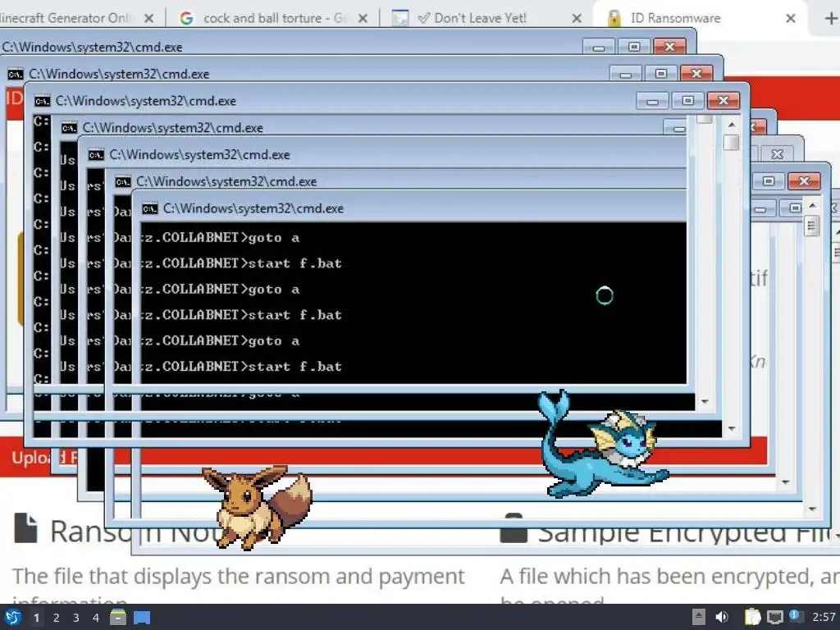Screen dimensions: 840x630
Task: Close the ID Ransomware browser tab
Action: pyautogui.click(x=790, y=18)
